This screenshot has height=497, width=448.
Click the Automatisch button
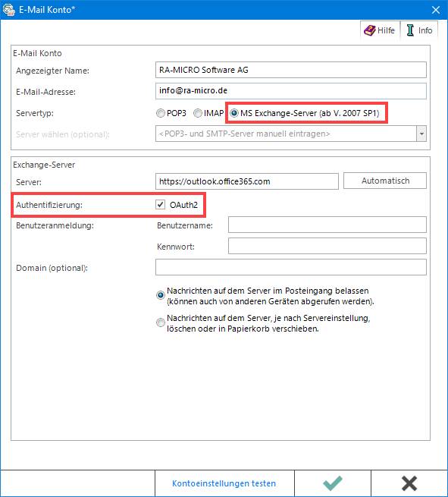tap(385, 181)
